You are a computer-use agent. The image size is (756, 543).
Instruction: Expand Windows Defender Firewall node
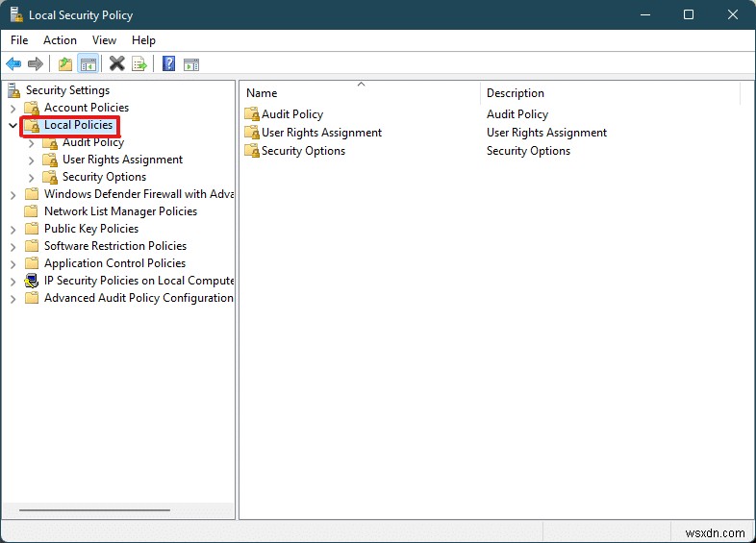pyautogui.click(x=13, y=195)
